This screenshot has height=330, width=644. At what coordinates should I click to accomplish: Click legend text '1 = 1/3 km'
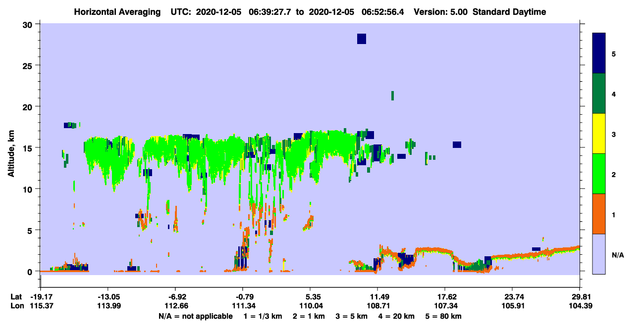tap(263, 316)
